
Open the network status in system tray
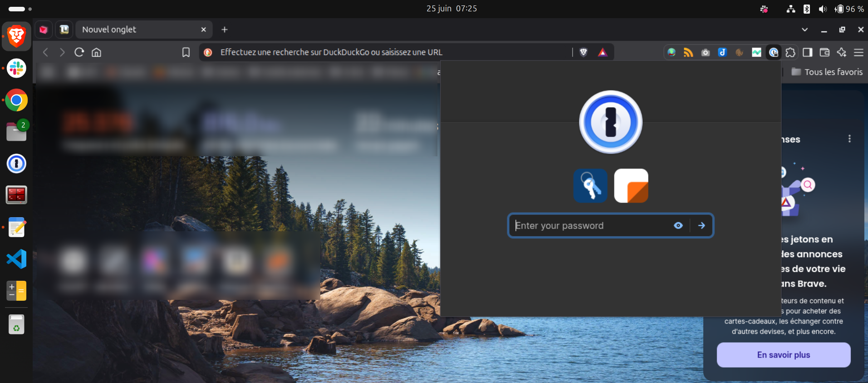tap(791, 9)
